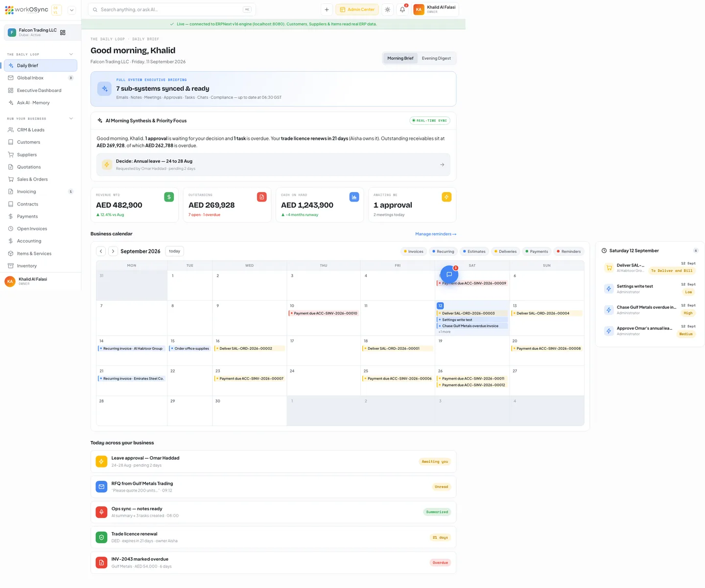Viewport: 705px width, 588px height.
Task: Open Ask AI · Memory
Action: (x=41, y=103)
